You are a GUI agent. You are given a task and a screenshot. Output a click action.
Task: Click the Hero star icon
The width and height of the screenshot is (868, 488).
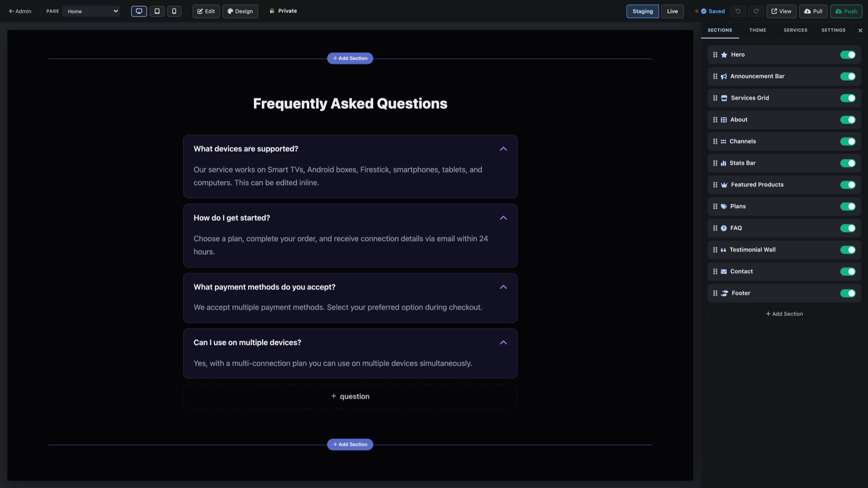[x=724, y=55]
